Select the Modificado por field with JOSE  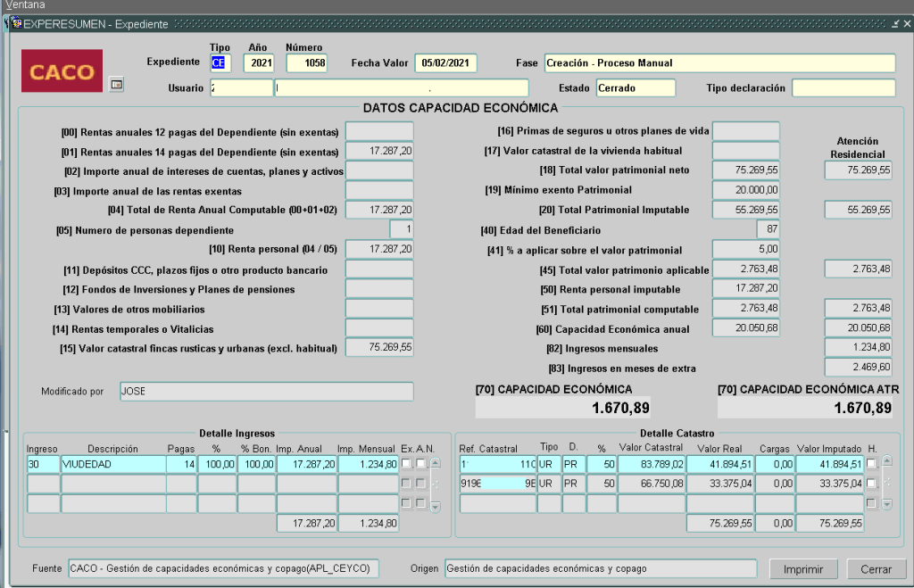[266, 392]
